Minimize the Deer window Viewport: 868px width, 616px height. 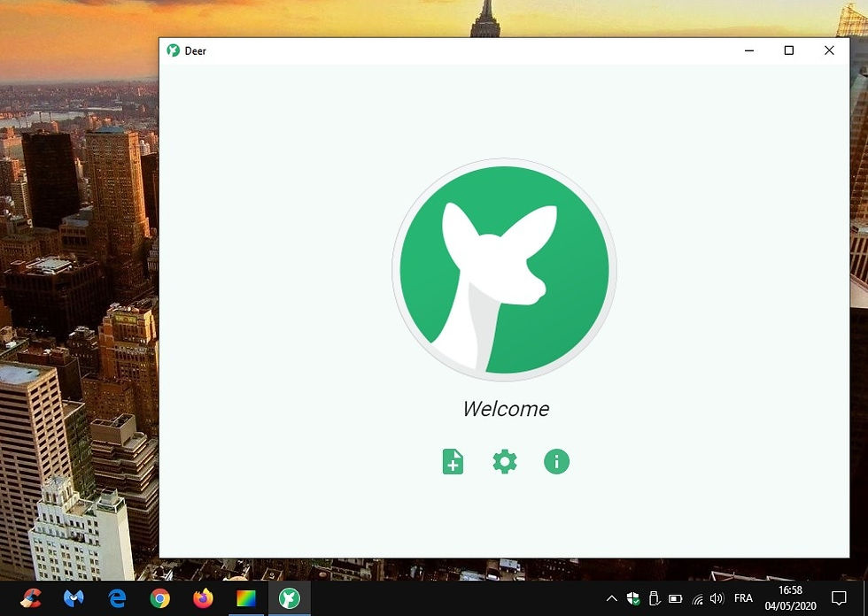pos(749,50)
